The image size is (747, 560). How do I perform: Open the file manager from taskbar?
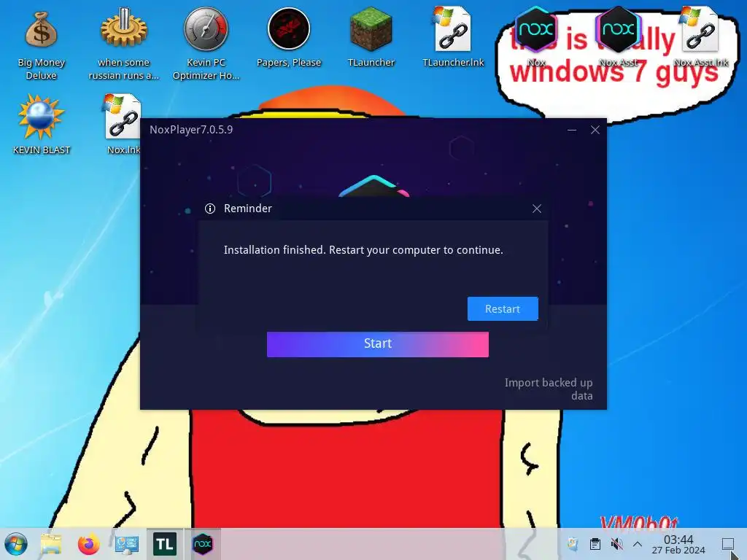[x=51, y=544]
